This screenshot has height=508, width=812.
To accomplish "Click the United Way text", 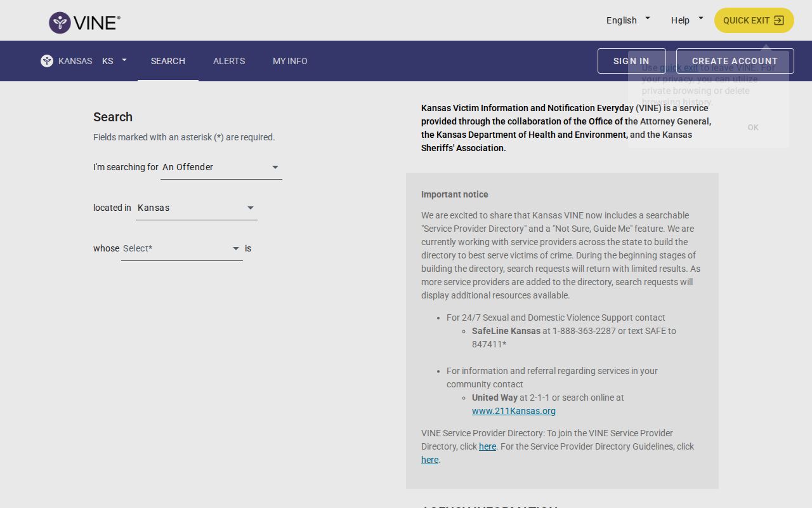I will (495, 398).
